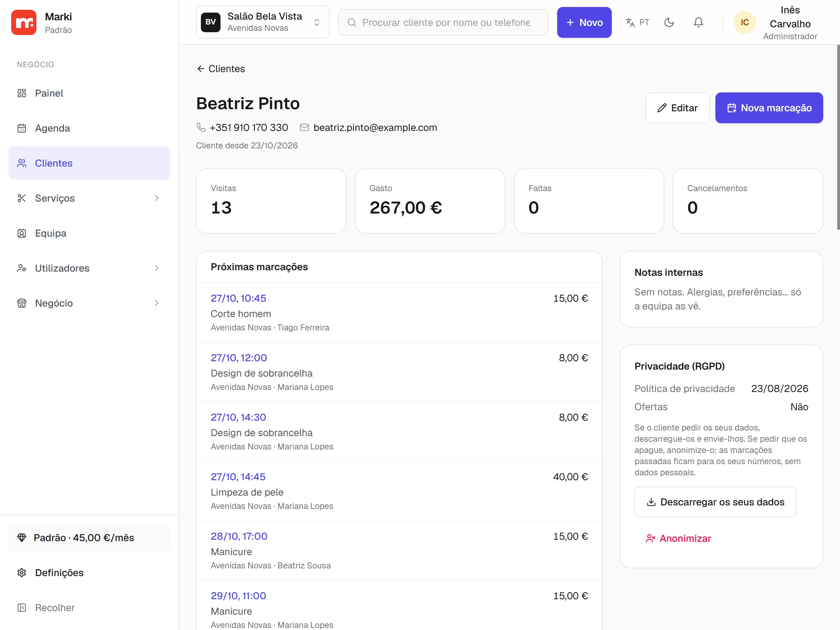This screenshot has width=840, height=630.
Task: Click the pencil icon in Editar
Action: click(661, 108)
